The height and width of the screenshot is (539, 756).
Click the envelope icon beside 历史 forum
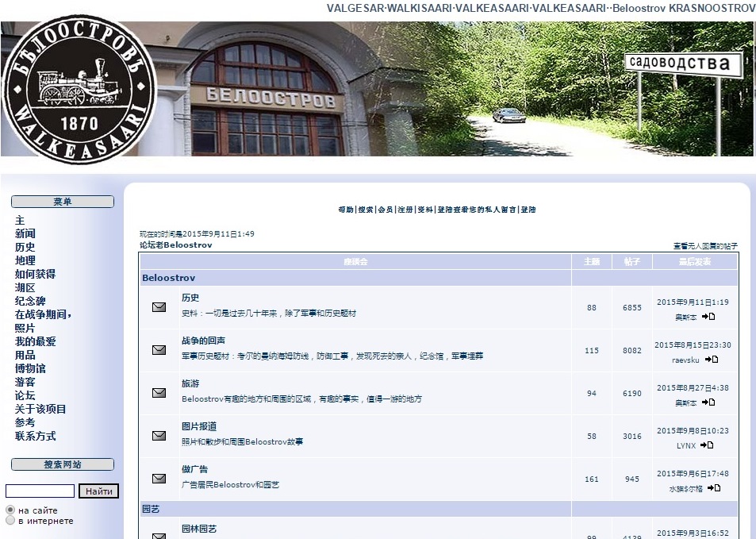click(159, 307)
